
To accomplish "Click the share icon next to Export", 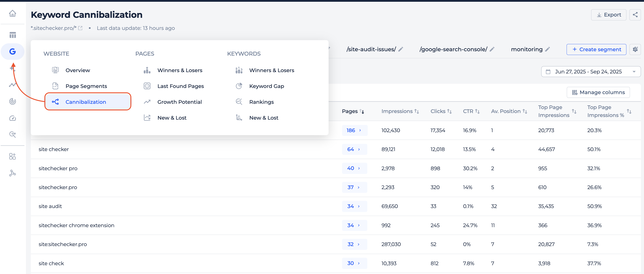I will (x=635, y=15).
